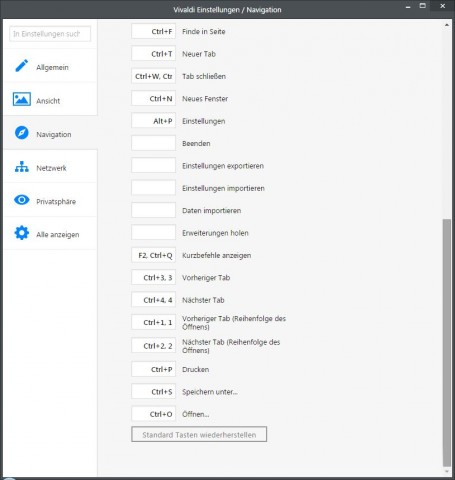Screen dimensions: 455x480
Task: Click the 'Speichern unter...' label
Action: (x=210, y=392)
